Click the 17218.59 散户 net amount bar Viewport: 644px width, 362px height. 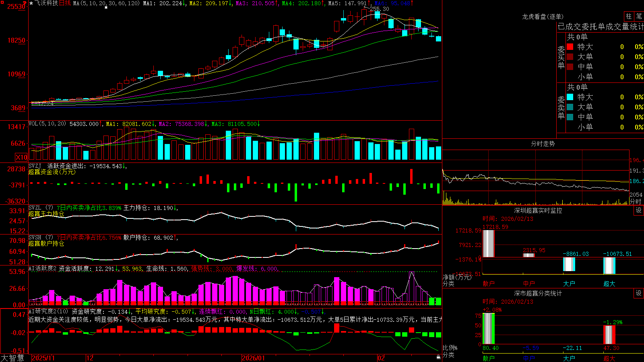[489, 244]
